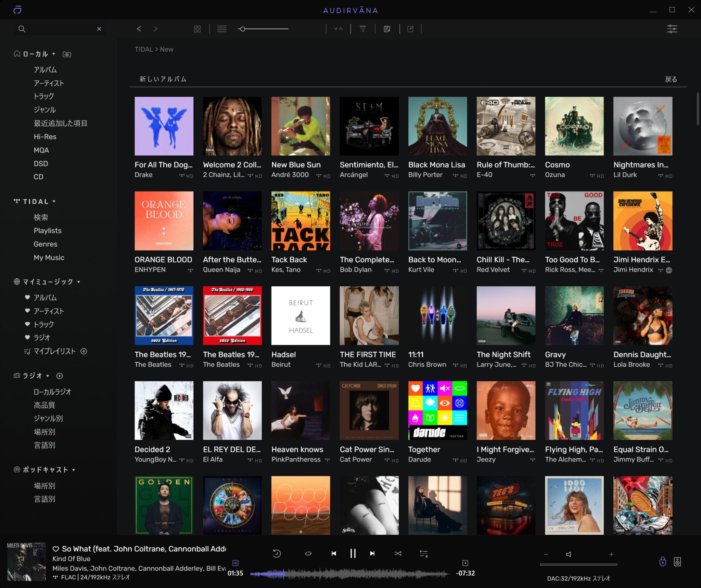
Task: Pause the currently playing track
Action: coord(353,553)
